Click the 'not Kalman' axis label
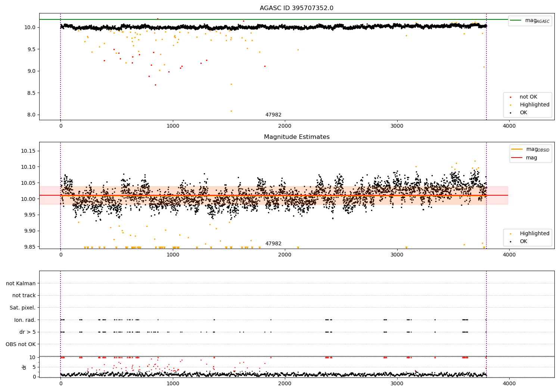The image size is (560, 392). (x=21, y=283)
